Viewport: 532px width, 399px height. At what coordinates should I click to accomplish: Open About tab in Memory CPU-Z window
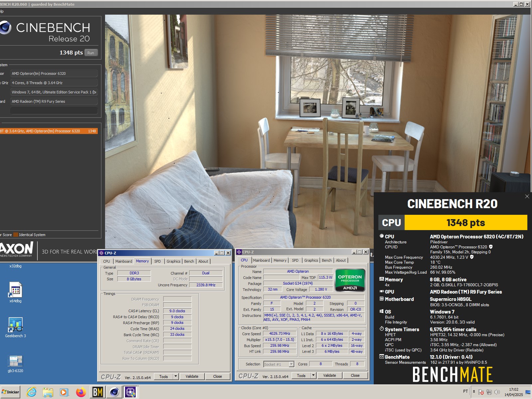click(x=203, y=261)
